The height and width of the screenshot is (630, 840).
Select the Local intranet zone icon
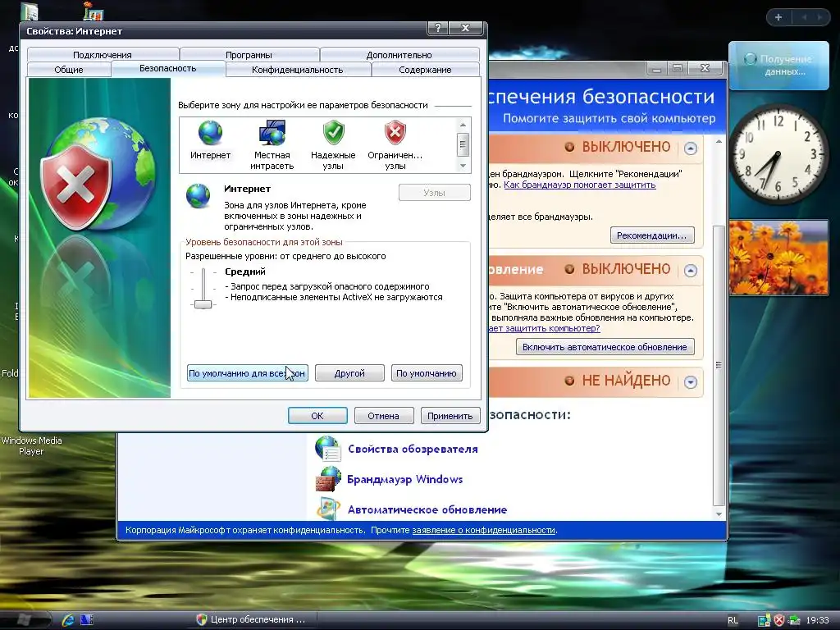(x=272, y=133)
